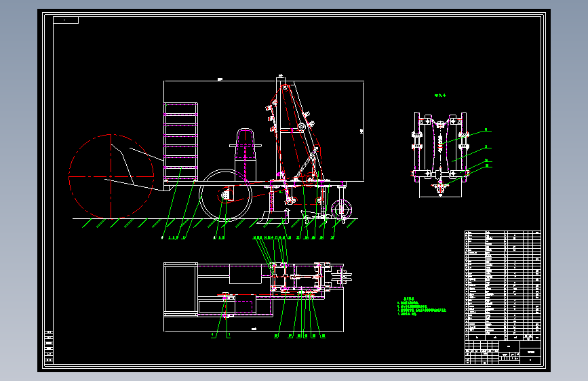Click the small label box at top-left corner
This screenshot has height=381, width=588.
[66, 20]
